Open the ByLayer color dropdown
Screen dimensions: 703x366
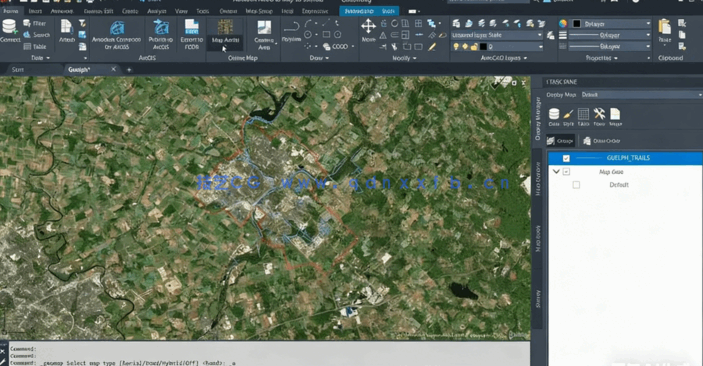pyautogui.click(x=611, y=23)
